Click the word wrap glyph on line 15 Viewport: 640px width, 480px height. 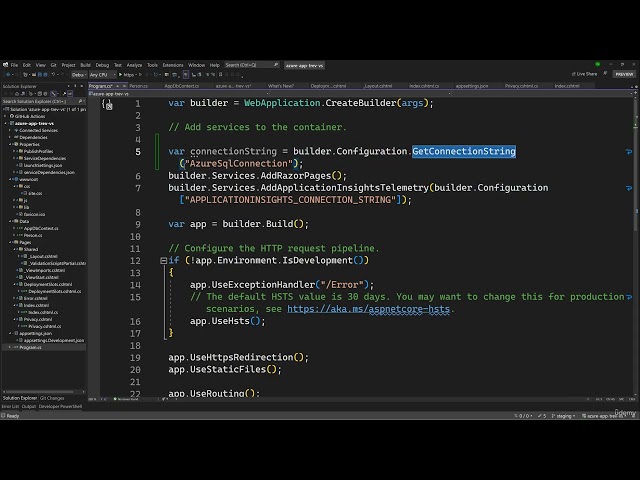pyautogui.click(x=629, y=297)
